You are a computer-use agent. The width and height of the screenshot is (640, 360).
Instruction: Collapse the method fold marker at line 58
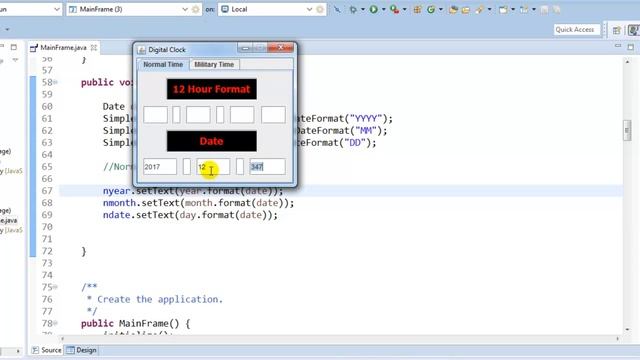tap(56, 82)
